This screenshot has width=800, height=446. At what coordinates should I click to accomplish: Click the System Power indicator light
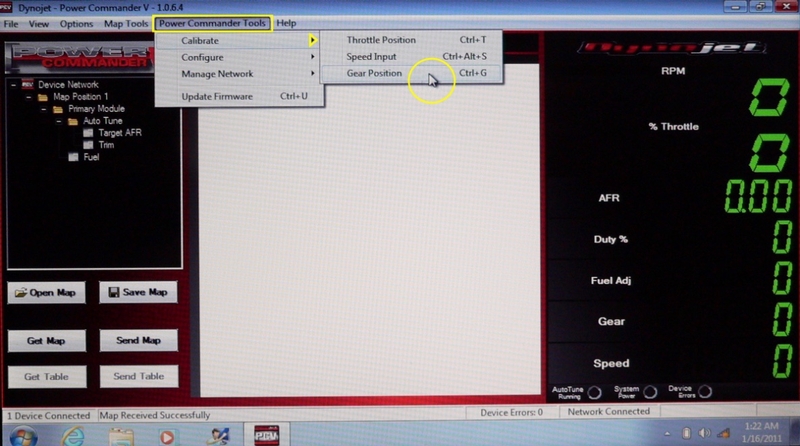(x=651, y=392)
